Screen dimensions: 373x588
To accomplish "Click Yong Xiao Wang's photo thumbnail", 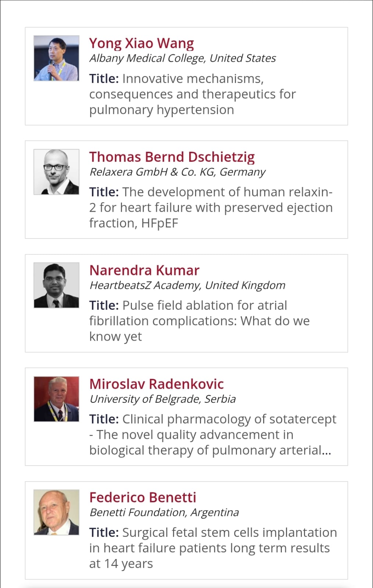I will click(56, 58).
